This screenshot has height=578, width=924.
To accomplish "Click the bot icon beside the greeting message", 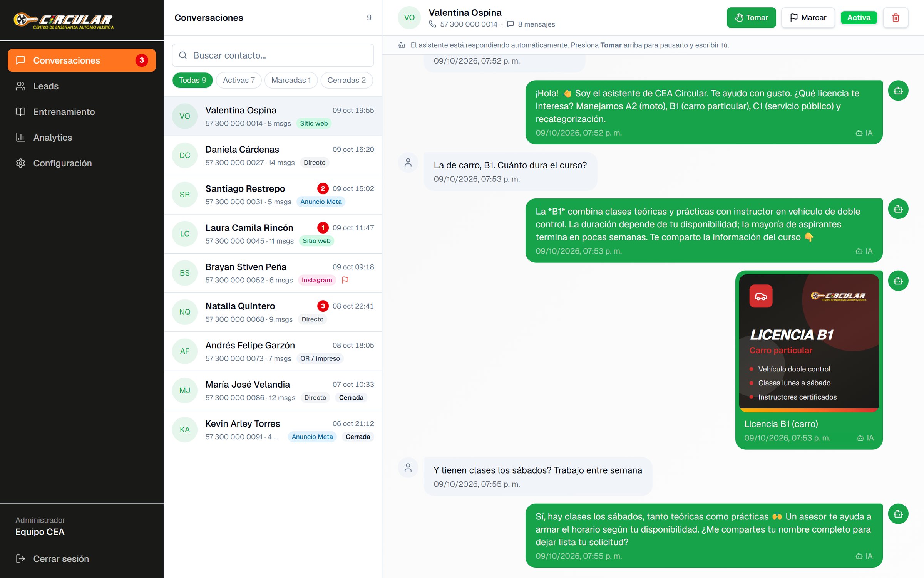I will click(898, 91).
